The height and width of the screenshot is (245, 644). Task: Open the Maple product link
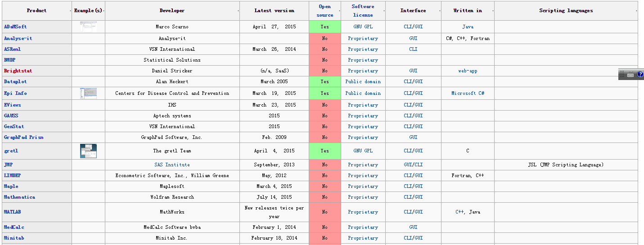click(x=11, y=186)
